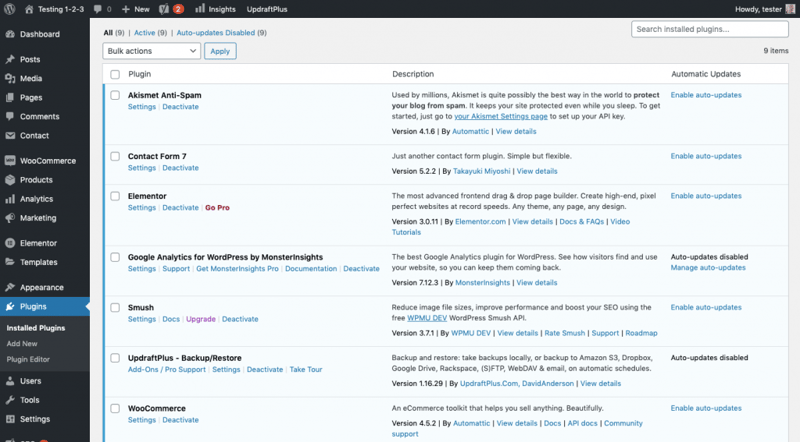
Task: Open Takayuki Miyoshi author link
Action: 482,171
